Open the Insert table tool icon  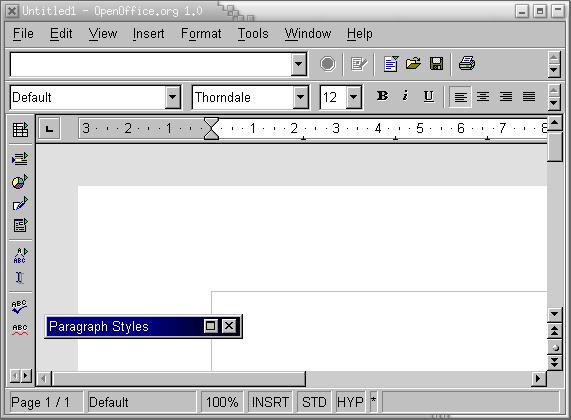(x=20, y=130)
